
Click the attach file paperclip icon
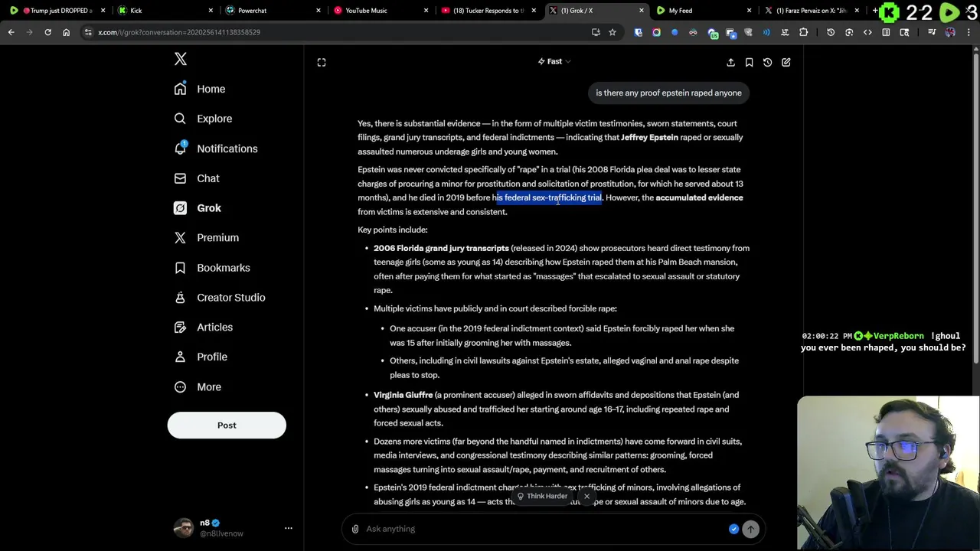tap(355, 529)
